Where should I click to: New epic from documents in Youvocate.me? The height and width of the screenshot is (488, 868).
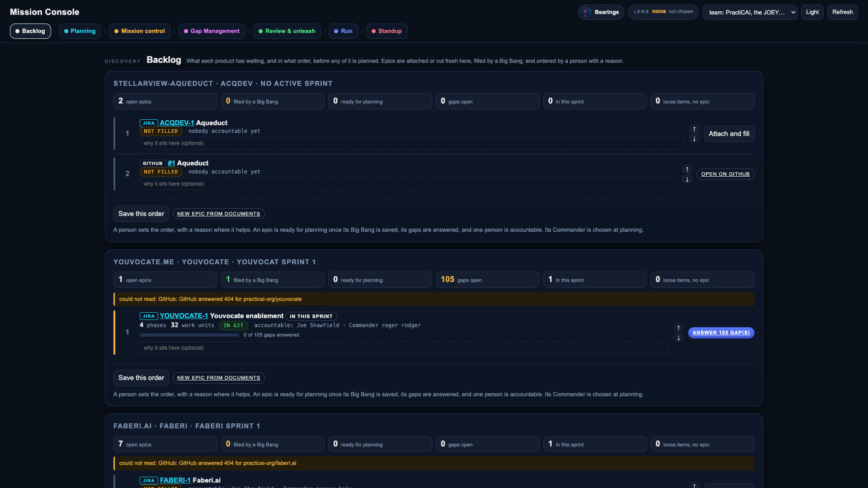(219, 378)
